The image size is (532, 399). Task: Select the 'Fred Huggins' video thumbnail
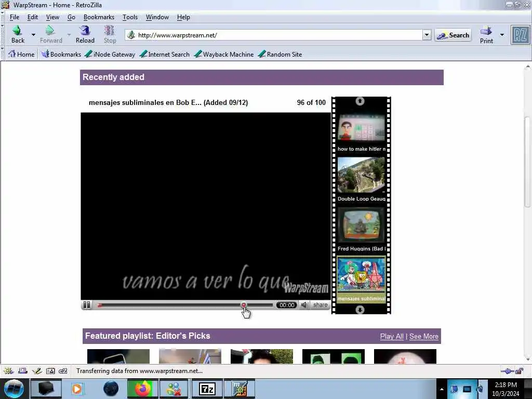(362, 224)
